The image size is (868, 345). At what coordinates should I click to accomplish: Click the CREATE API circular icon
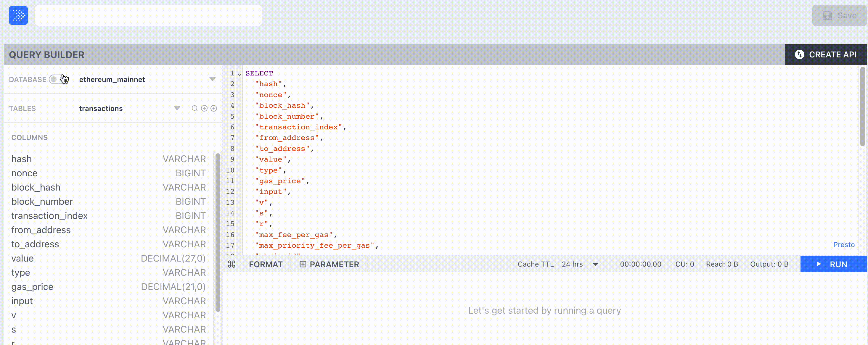(x=799, y=54)
